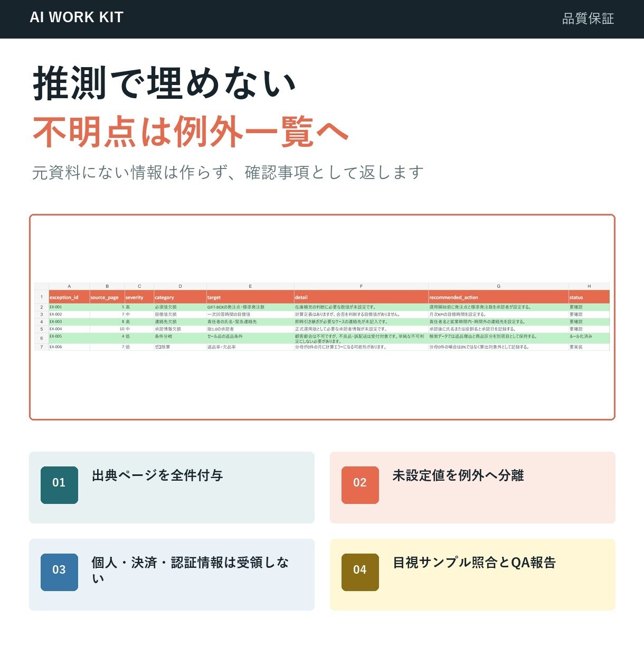The height and width of the screenshot is (655, 644).
Task: Select column H header in spreadsheet
Action: (x=589, y=286)
